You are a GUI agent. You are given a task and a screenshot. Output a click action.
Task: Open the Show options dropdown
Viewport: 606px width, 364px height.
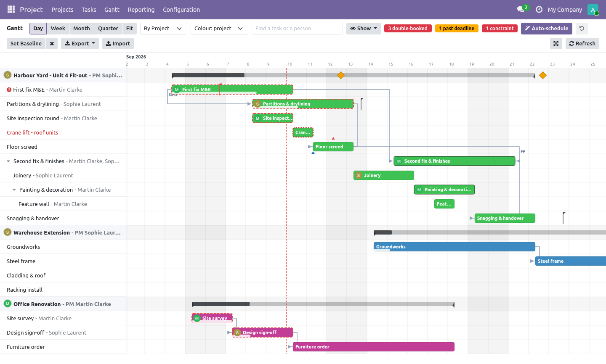coord(364,29)
